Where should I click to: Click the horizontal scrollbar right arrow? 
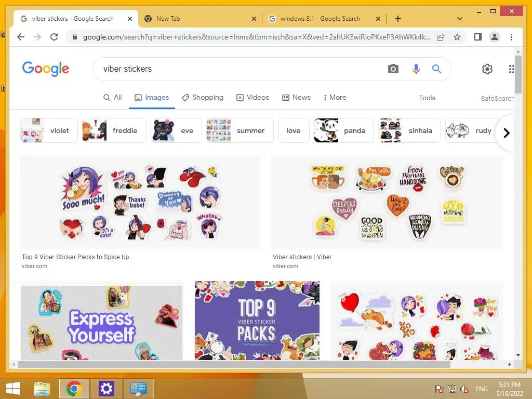click(x=509, y=364)
